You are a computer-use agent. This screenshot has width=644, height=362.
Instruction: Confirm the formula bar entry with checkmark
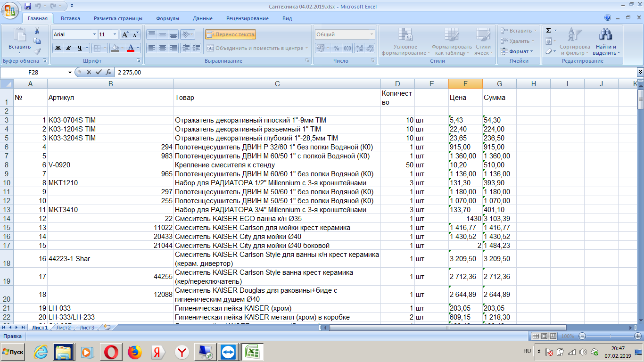(99, 72)
